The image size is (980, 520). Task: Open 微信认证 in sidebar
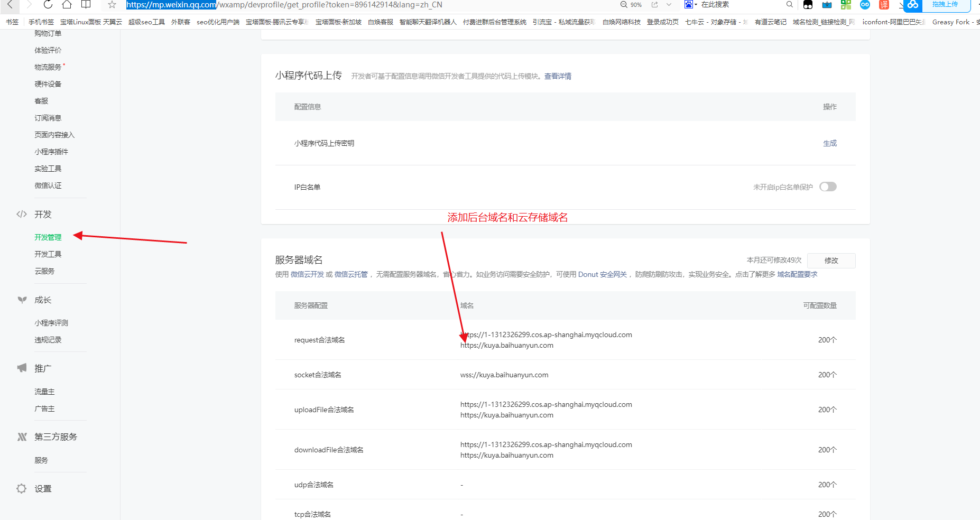click(x=48, y=185)
